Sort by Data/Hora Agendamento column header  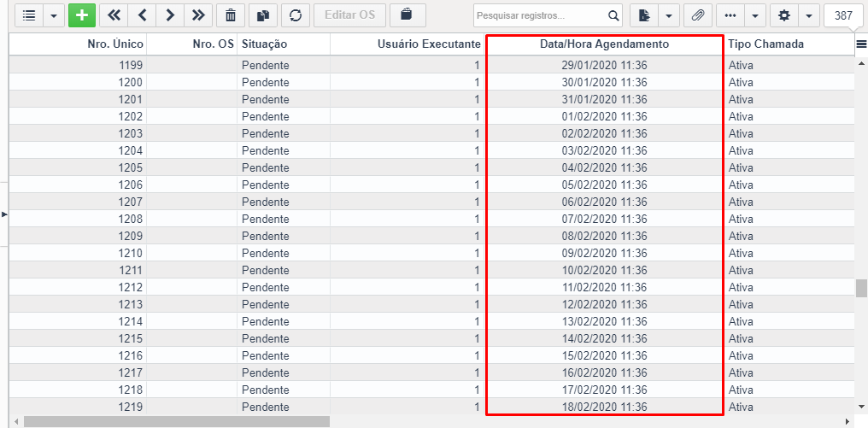pos(605,44)
